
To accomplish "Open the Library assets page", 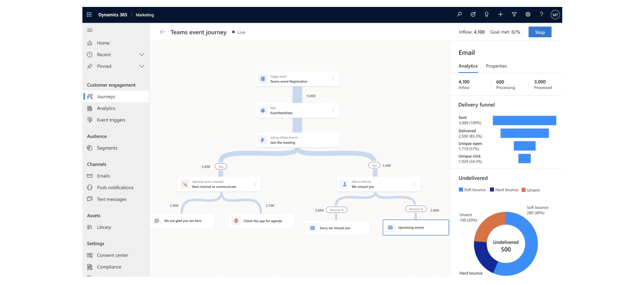I will click(116, 227).
